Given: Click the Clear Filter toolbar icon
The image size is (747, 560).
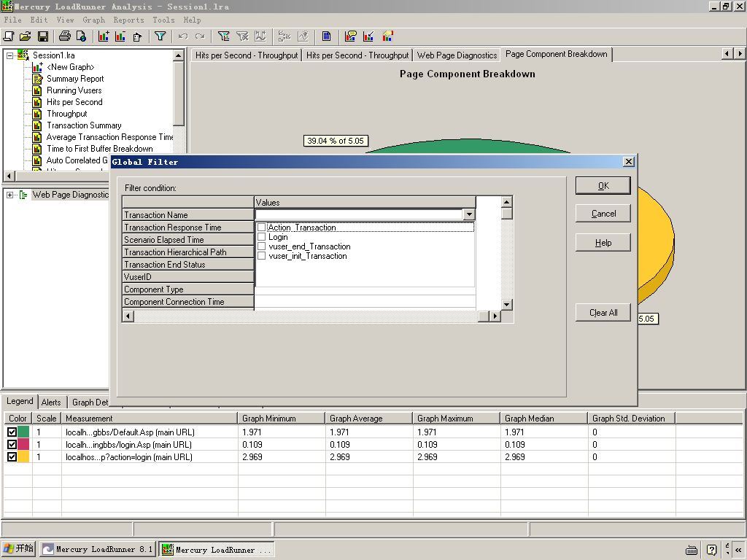Looking at the screenshot, I should [242, 36].
